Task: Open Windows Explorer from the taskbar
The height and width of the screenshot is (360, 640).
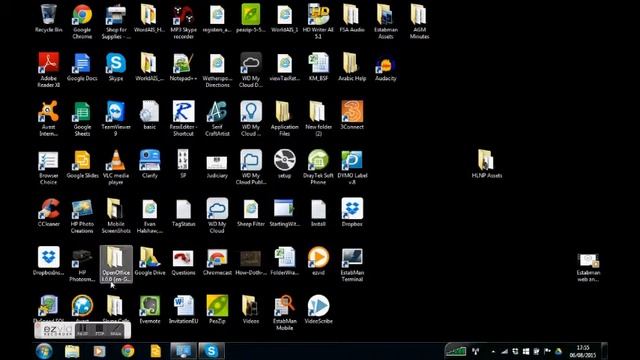Action: click(72, 351)
